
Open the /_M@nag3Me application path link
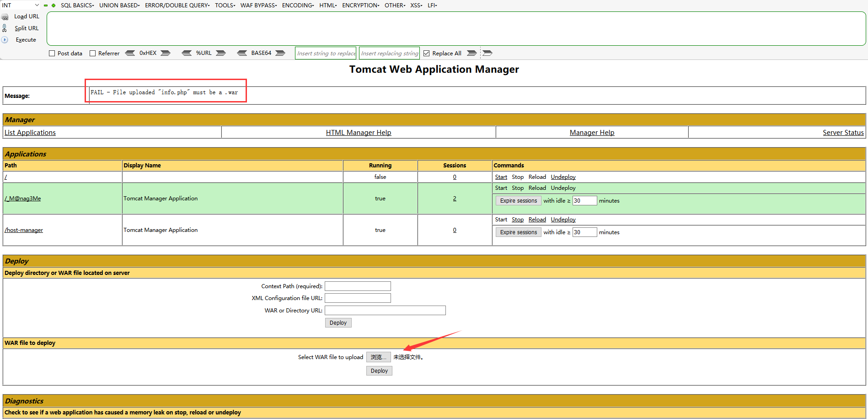[23, 199]
